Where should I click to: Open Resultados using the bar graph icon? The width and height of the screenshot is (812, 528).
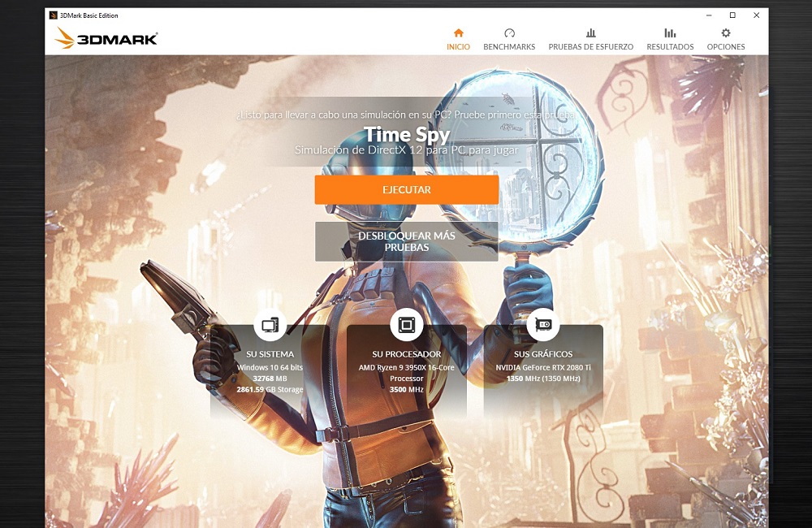click(670, 33)
